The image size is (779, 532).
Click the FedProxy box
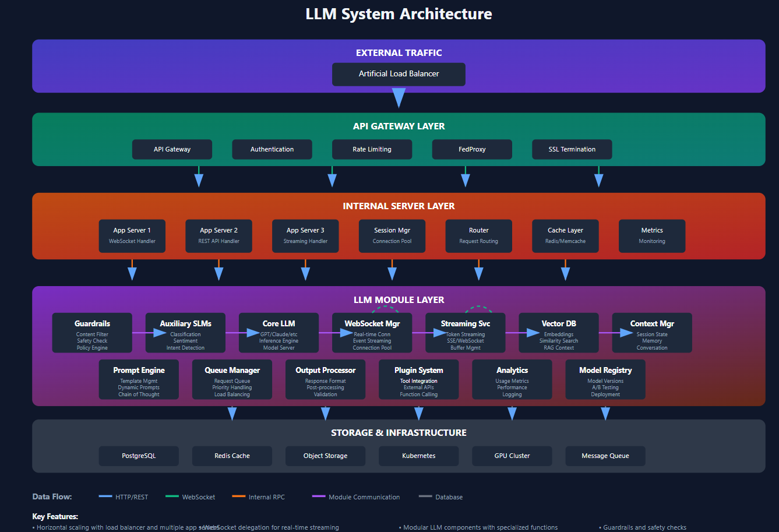(472, 149)
